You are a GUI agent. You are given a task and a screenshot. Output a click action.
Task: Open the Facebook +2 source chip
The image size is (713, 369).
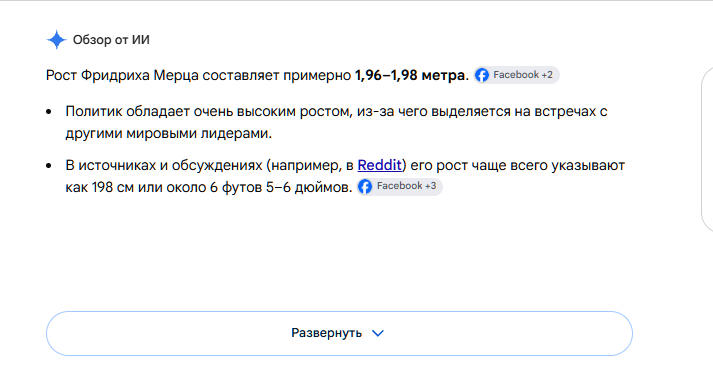(517, 75)
